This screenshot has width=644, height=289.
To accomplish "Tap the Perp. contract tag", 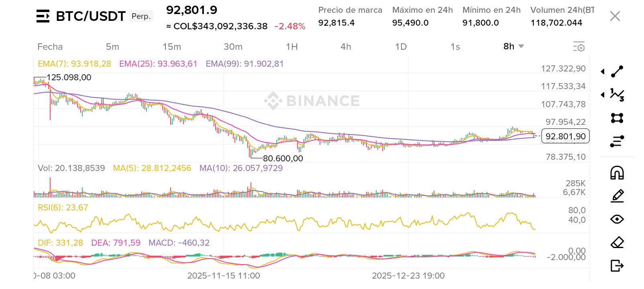I will tap(141, 16).
